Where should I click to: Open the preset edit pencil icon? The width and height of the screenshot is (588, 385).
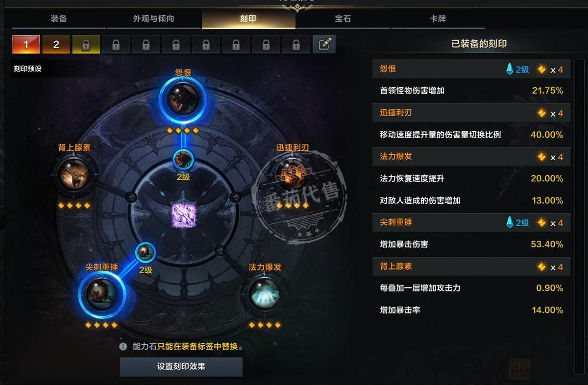pyautogui.click(x=324, y=45)
